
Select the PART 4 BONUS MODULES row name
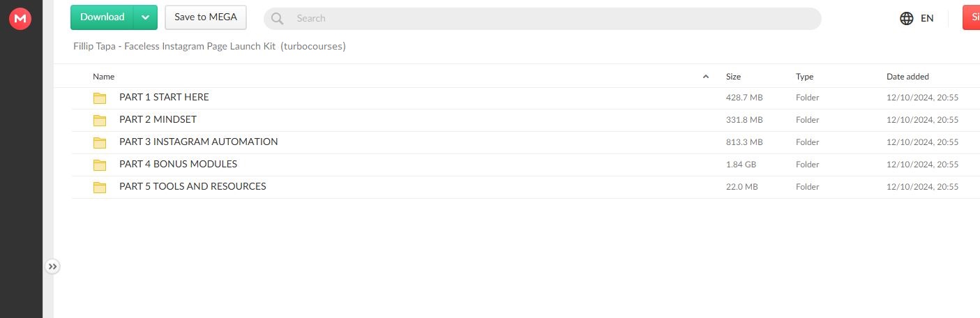178,165
